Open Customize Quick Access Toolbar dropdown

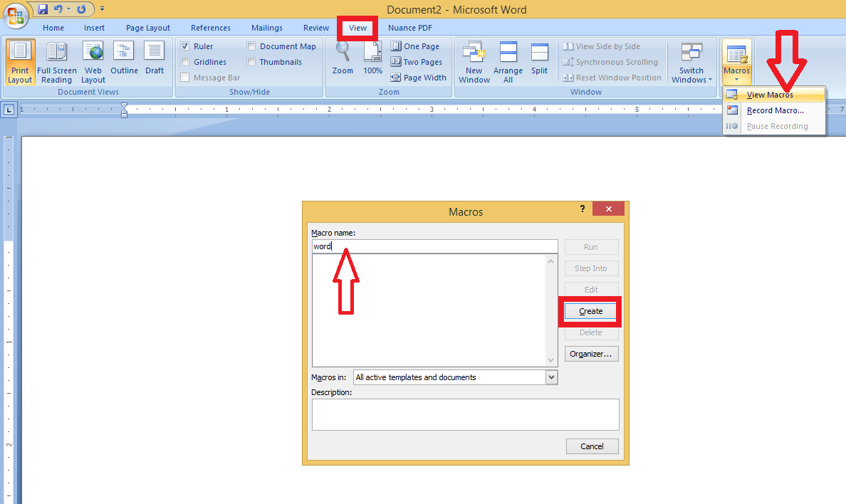102,9
